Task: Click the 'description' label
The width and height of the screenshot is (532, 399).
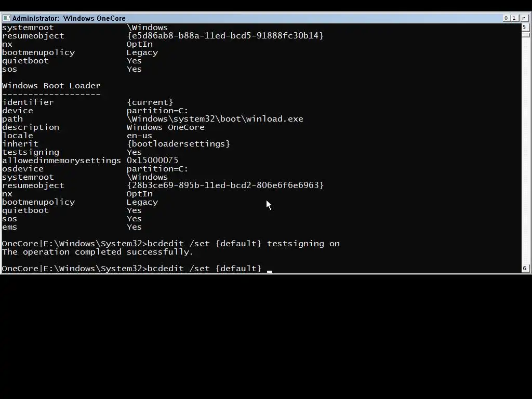Action: pos(31,128)
